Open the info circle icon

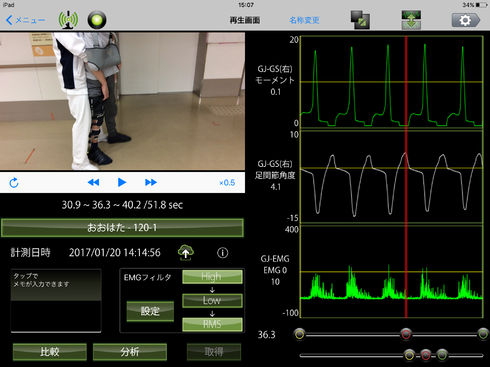[223, 253]
